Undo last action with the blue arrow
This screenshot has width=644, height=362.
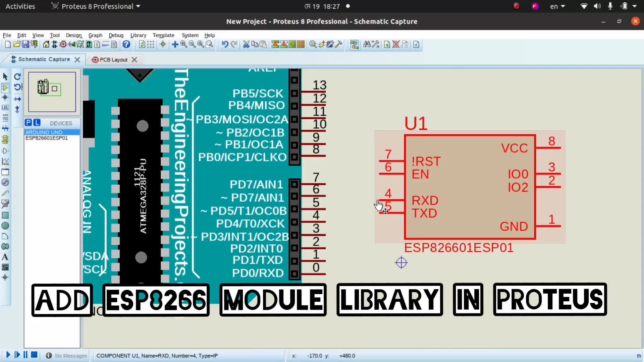[x=225, y=44]
